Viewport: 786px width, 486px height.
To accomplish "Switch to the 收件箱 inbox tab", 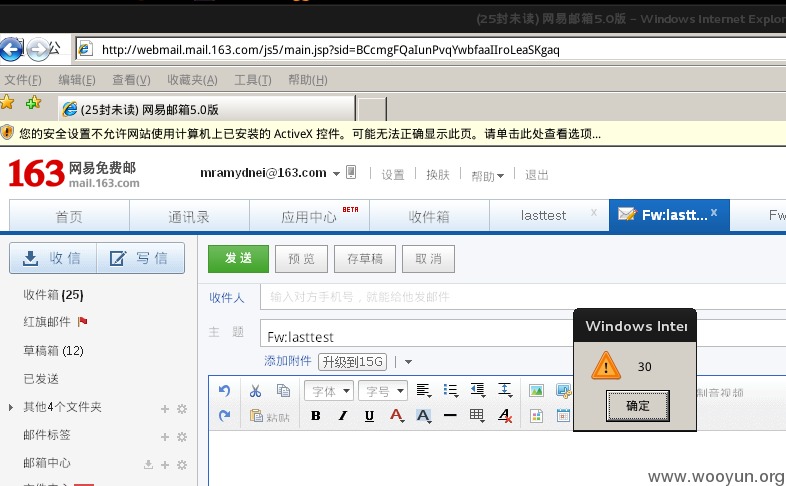I will (429, 216).
